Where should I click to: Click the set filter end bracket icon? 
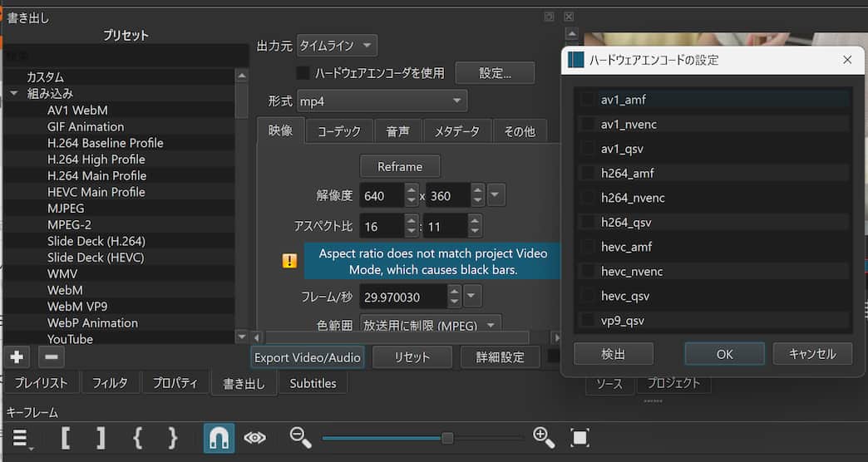tap(101, 438)
